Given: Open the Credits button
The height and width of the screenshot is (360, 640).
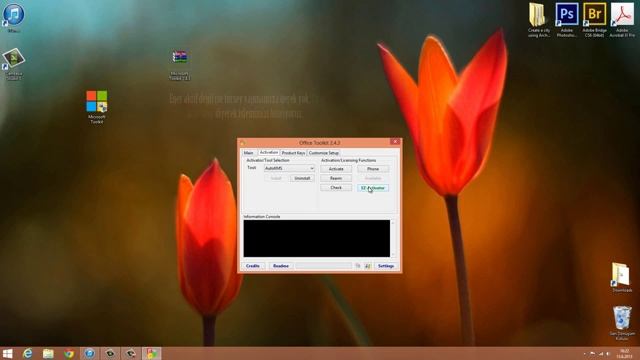Looking at the screenshot, I should pyautogui.click(x=253, y=266).
